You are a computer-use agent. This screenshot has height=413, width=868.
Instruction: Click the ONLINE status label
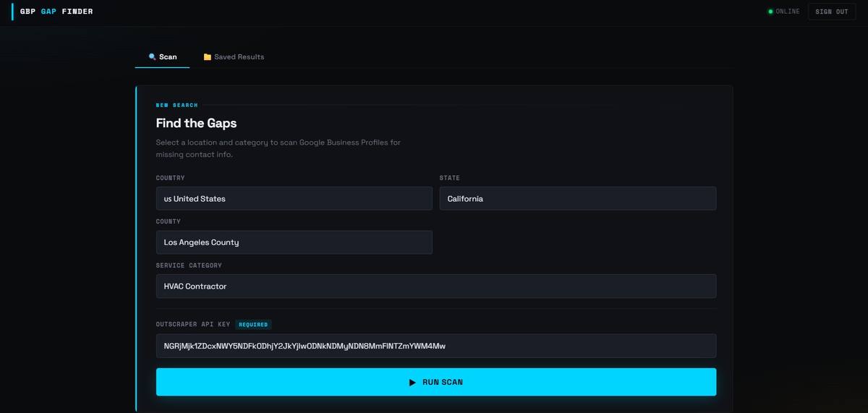tap(788, 12)
